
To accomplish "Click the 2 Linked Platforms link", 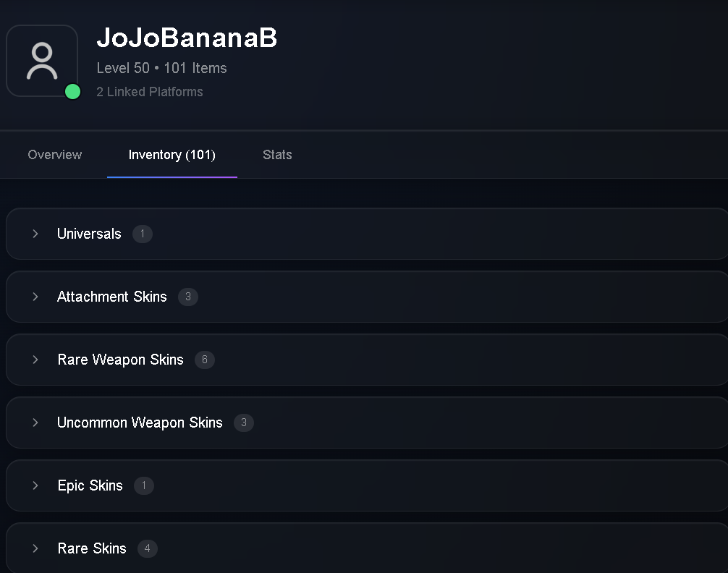I will [x=150, y=92].
